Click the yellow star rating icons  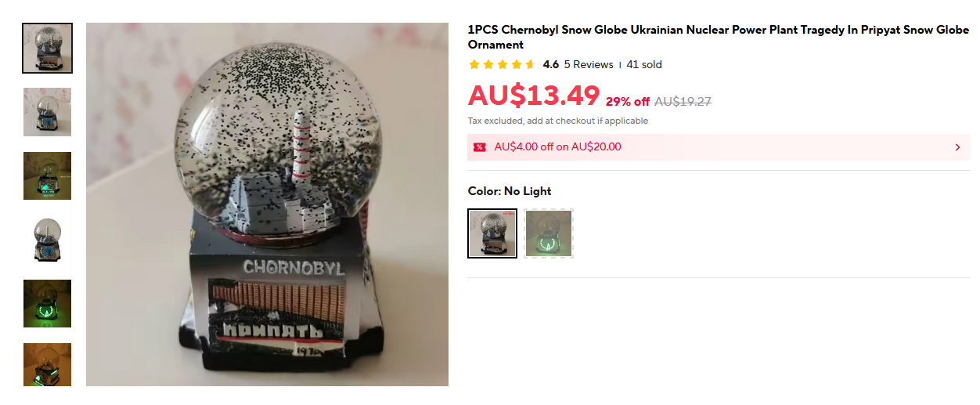tap(502, 64)
